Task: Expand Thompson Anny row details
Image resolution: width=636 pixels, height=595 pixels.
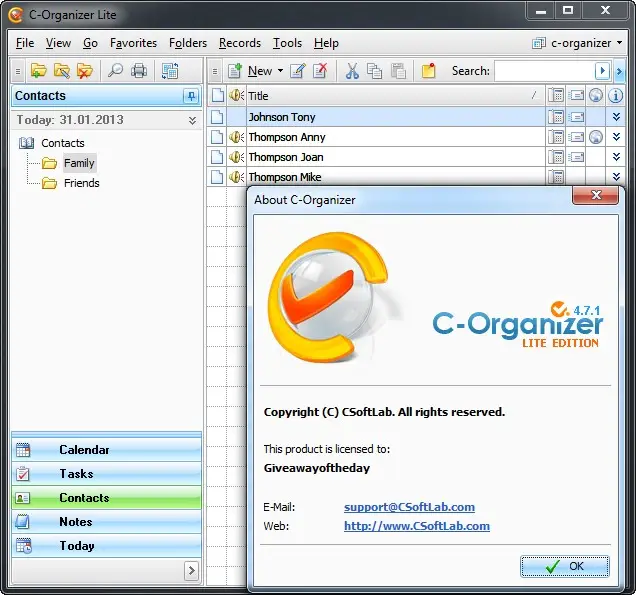Action: coord(616,137)
